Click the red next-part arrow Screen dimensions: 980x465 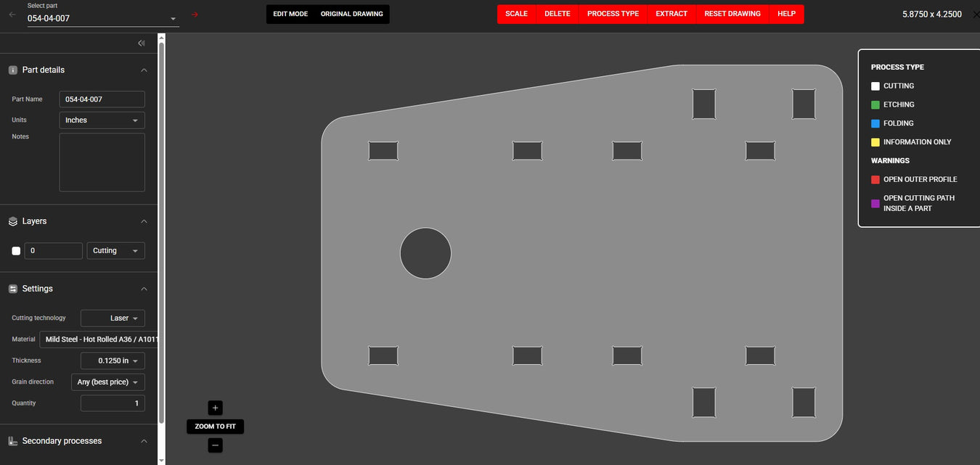coord(195,15)
